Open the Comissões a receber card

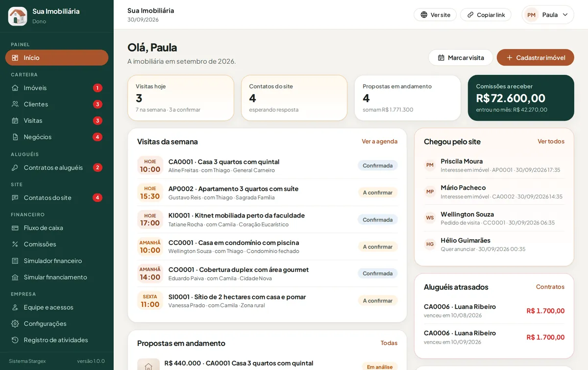(521, 98)
